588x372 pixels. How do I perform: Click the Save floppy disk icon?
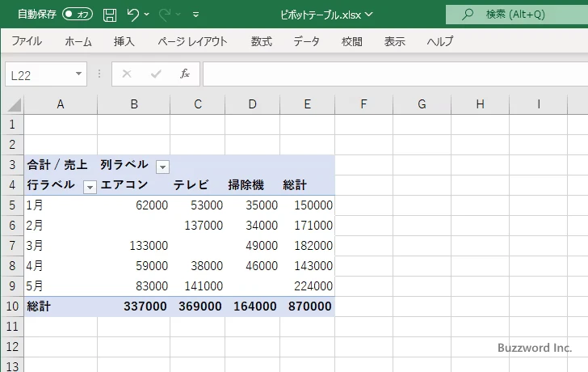pyautogui.click(x=110, y=15)
